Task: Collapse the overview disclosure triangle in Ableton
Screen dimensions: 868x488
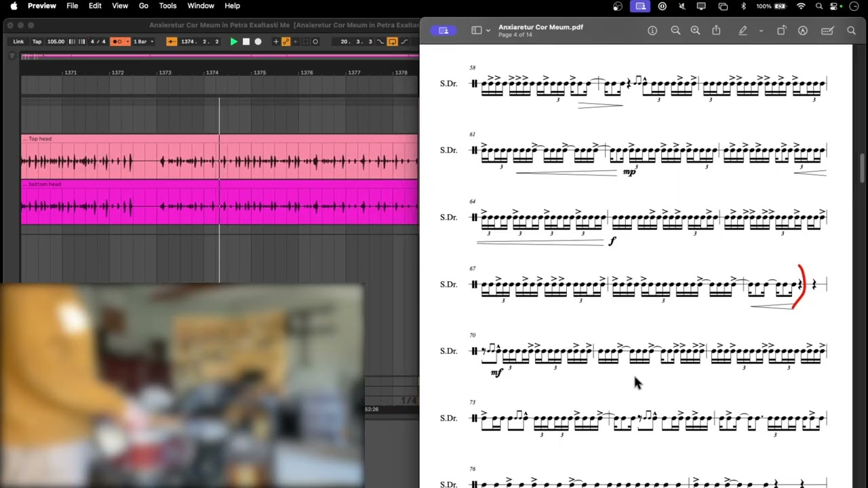Action: point(12,56)
